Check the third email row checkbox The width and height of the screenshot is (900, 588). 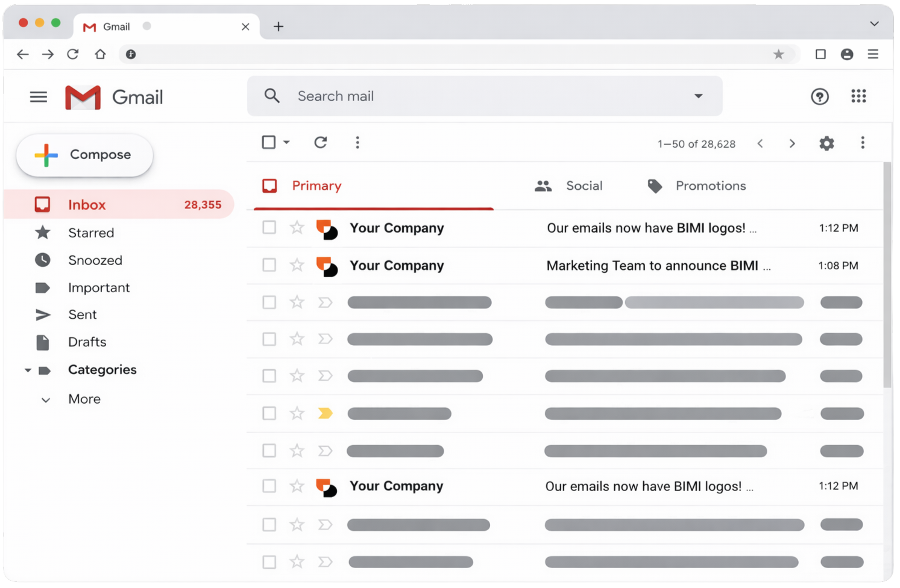(x=269, y=302)
